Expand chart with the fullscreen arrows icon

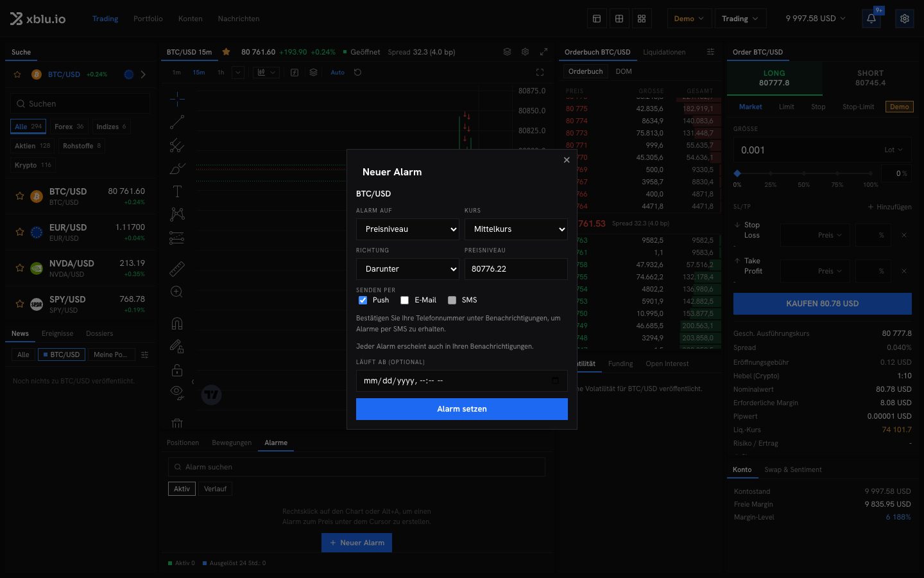click(543, 52)
